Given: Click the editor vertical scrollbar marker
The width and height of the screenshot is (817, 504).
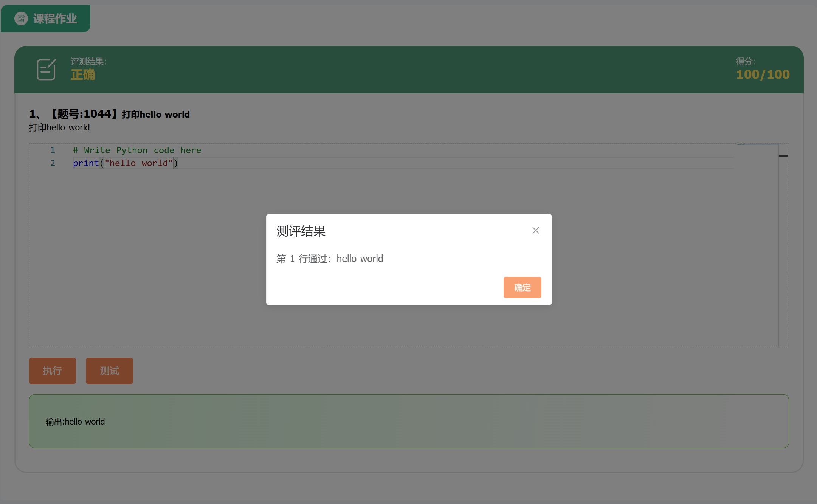Looking at the screenshot, I should 783,156.
